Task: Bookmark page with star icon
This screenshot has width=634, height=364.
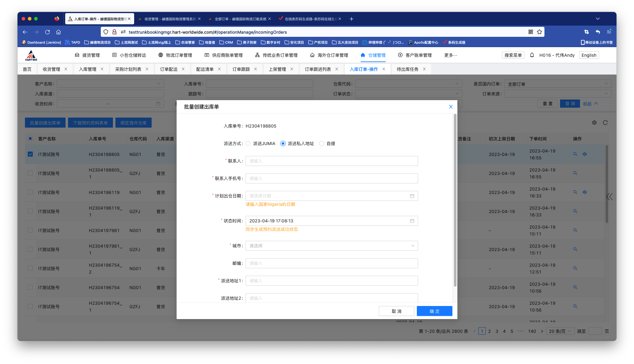Action: [x=539, y=32]
